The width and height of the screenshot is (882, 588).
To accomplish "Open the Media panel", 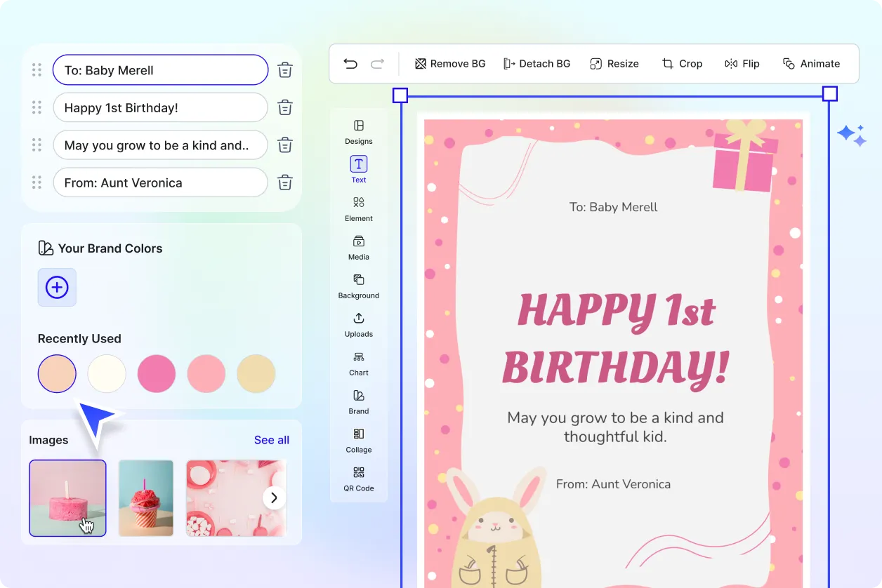I will pos(358,248).
